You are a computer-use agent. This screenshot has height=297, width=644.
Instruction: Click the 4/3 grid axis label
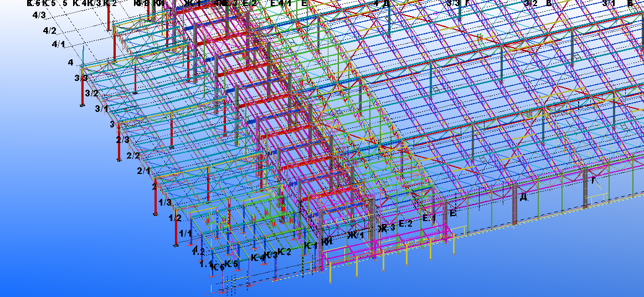coord(39,15)
